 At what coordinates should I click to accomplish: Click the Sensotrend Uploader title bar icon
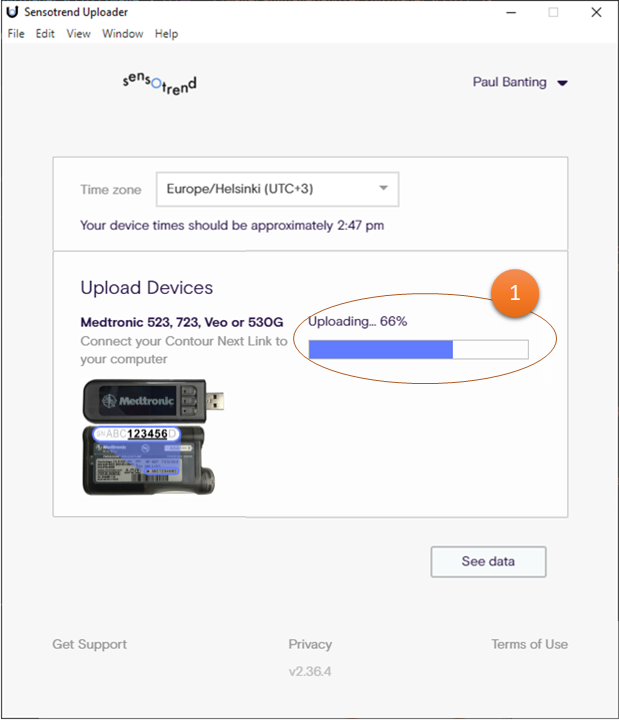pyautogui.click(x=12, y=12)
